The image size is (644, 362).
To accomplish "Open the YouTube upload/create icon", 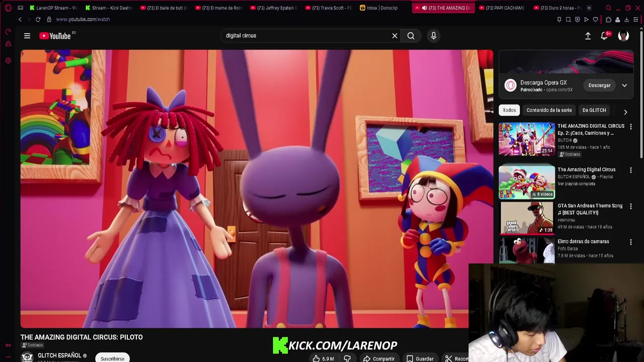I will click(588, 36).
